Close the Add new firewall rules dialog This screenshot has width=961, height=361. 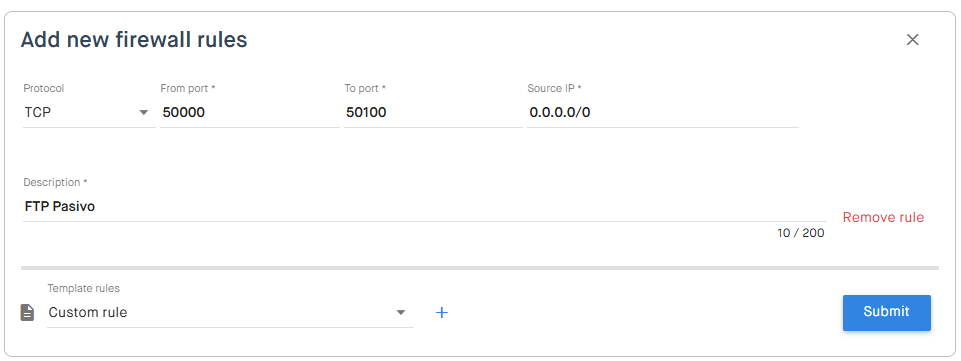coord(913,40)
